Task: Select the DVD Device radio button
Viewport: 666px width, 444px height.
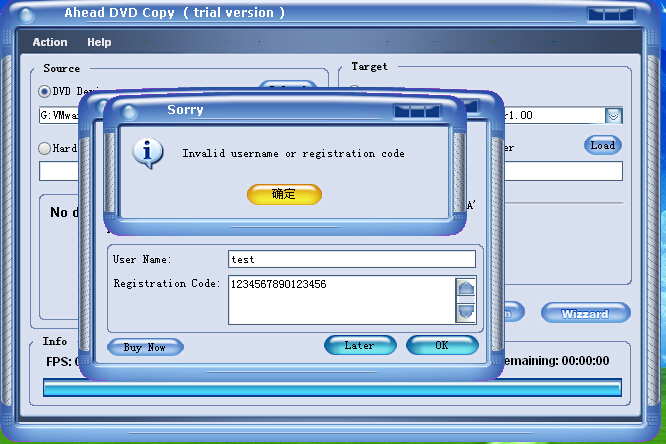Action: tap(44, 91)
